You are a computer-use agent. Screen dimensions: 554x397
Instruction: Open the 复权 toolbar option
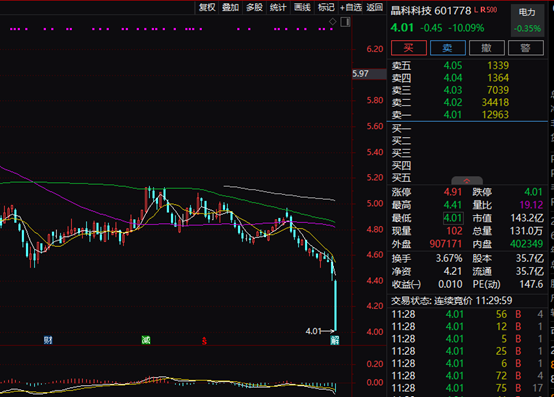click(x=207, y=7)
